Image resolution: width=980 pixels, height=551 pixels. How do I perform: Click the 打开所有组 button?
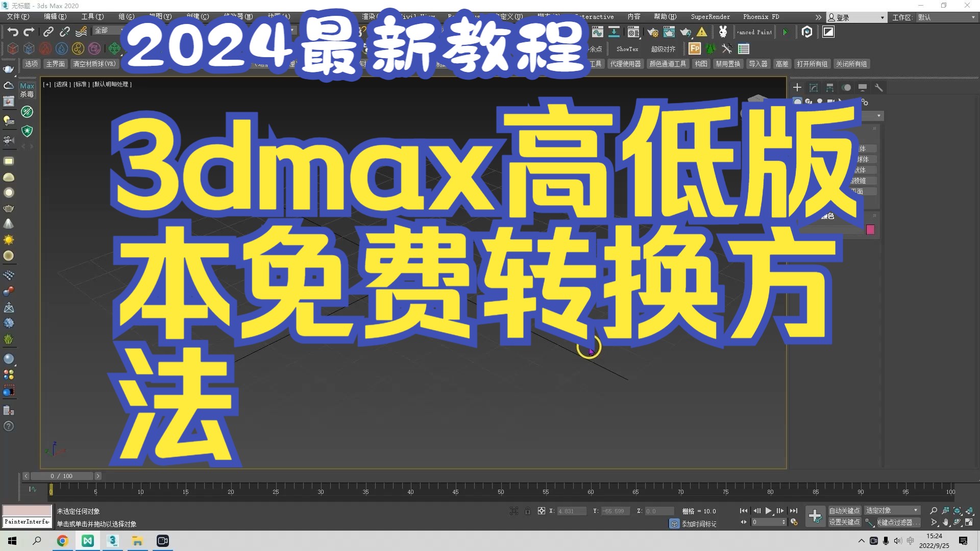click(812, 64)
